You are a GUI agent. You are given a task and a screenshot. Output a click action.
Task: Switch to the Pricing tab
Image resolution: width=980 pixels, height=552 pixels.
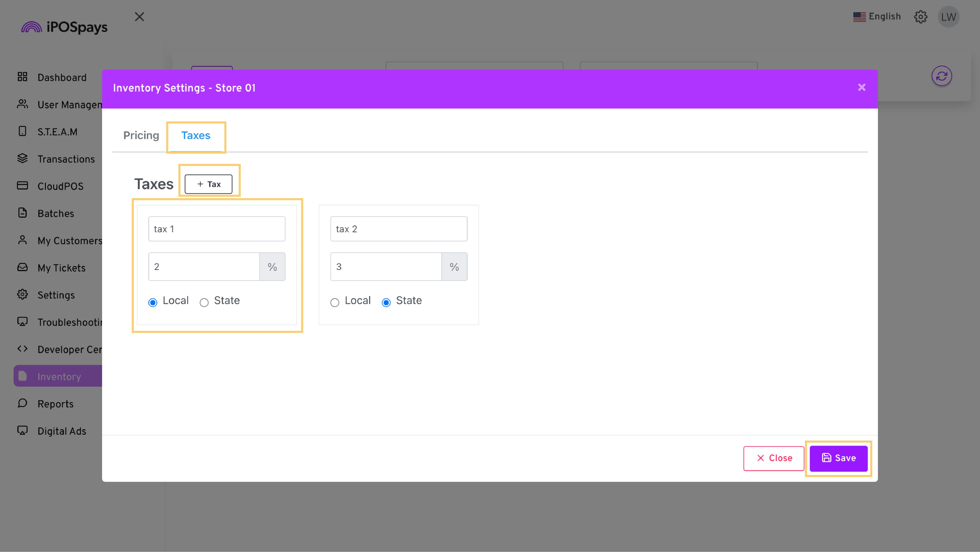[141, 135]
